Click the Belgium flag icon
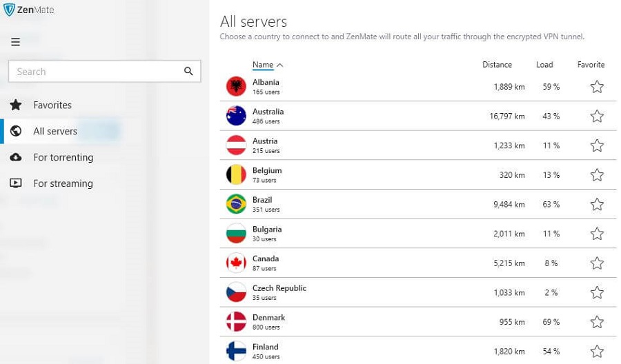The image size is (621, 364). click(236, 174)
